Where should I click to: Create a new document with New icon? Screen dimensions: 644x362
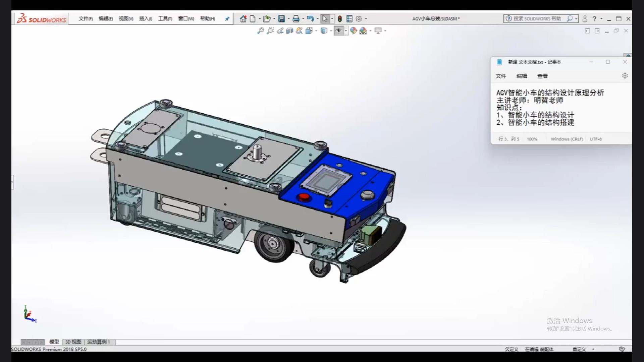253,19
